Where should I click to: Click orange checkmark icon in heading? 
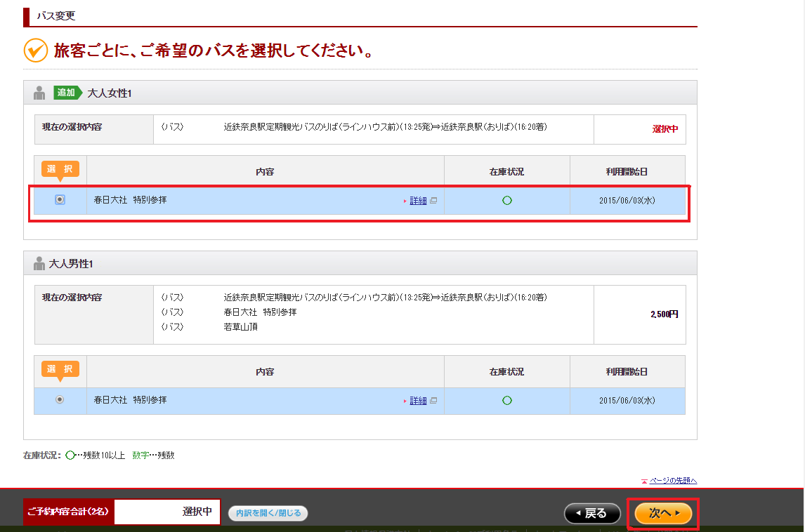(36, 51)
